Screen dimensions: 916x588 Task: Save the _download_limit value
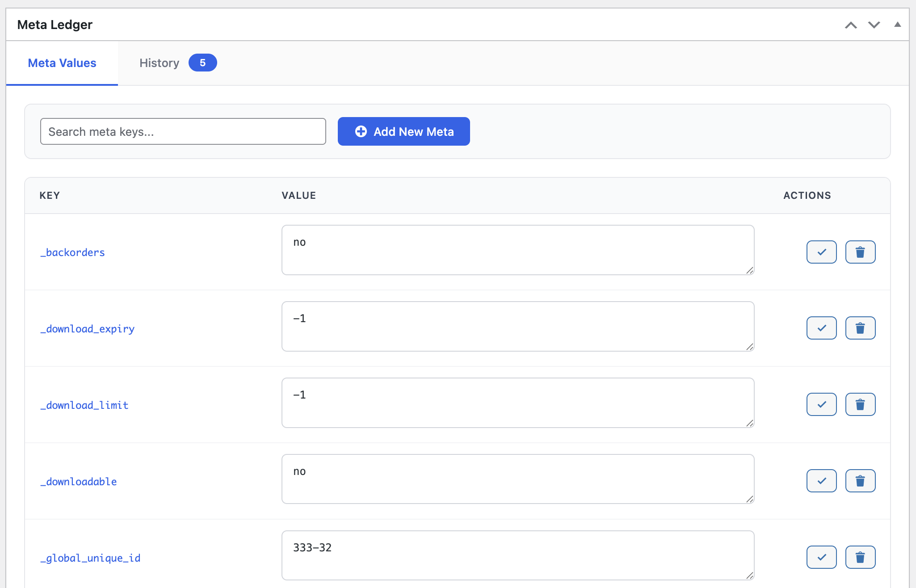tap(821, 404)
